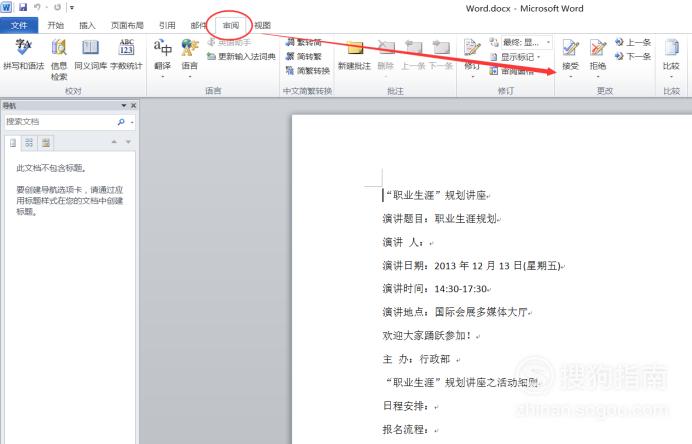Open the 比较 compare documents menu
This screenshot has height=444, width=692.
pos(671,59)
